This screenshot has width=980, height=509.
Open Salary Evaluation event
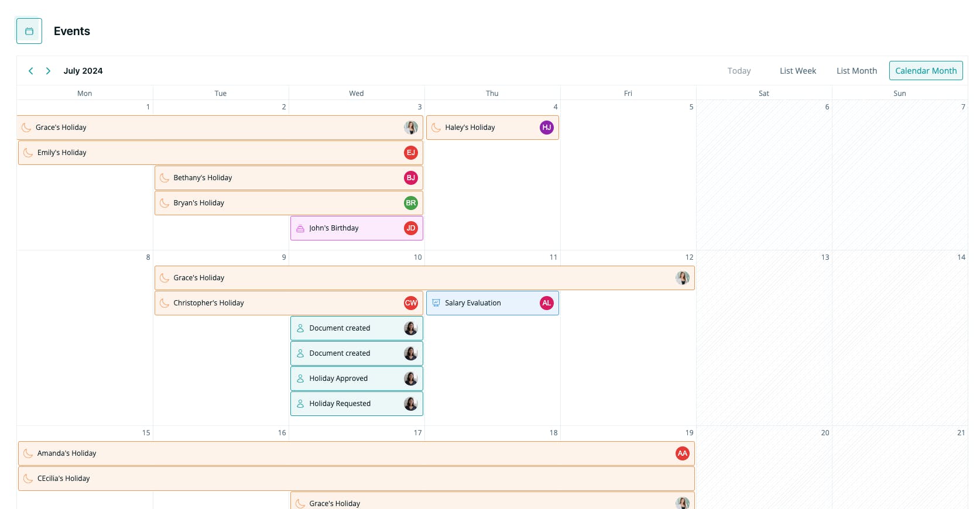point(492,303)
